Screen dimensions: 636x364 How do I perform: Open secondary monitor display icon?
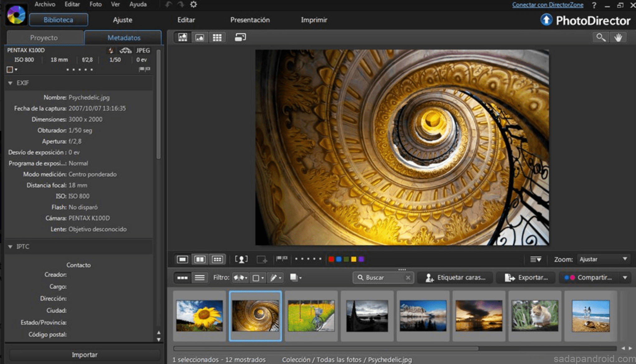(x=240, y=38)
